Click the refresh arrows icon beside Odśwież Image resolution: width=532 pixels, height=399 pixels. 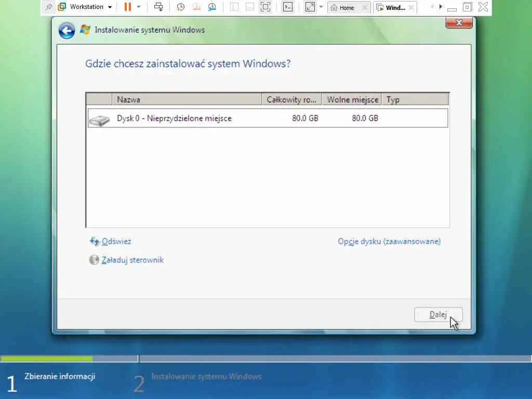click(95, 241)
